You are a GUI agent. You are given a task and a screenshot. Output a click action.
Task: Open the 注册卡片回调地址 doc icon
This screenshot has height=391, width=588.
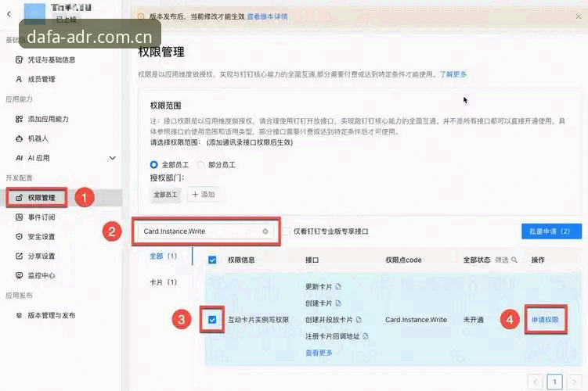(x=366, y=336)
